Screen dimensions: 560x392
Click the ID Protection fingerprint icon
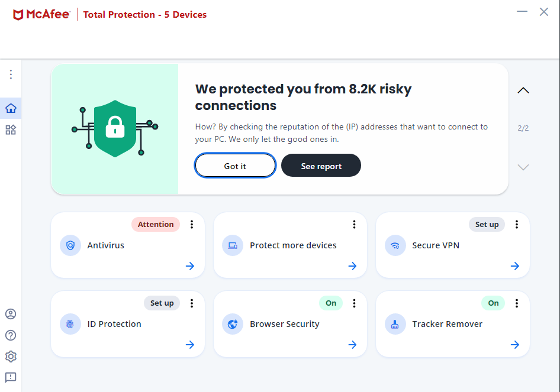tap(70, 324)
